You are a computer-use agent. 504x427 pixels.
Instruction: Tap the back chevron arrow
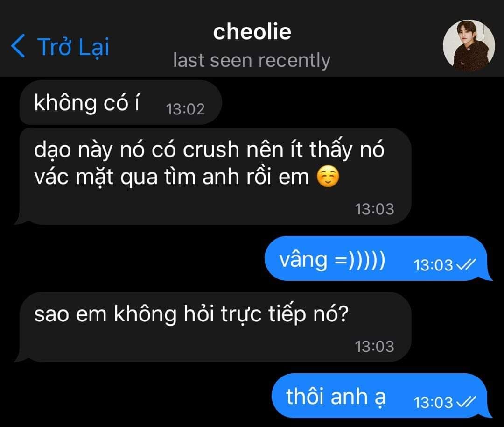click(18, 46)
